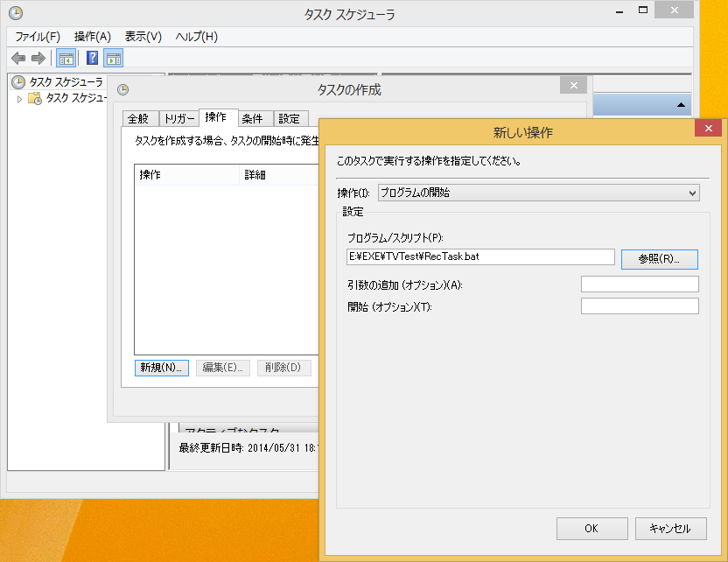Click the 参照(R)... browse button
This screenshot has height=562, width=728.
pyautogui.click(x=659, y=259)
